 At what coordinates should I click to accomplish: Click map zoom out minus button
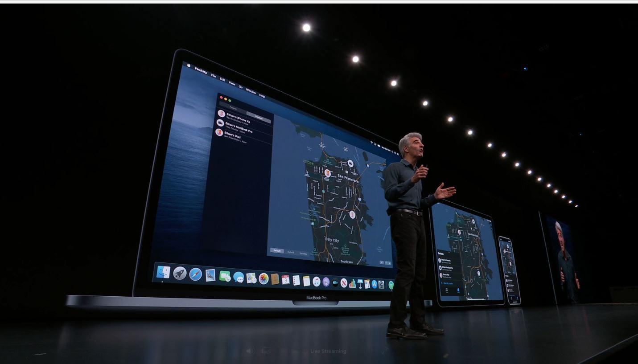click(x=387, y=263)
